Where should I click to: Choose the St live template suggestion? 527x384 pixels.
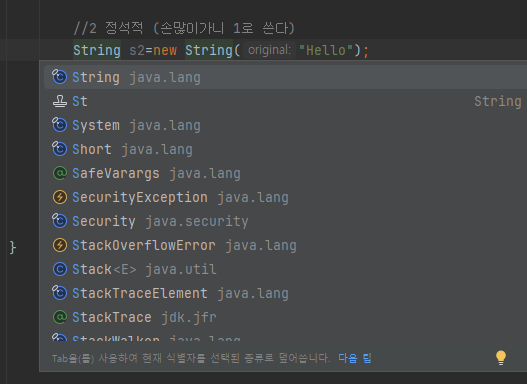click(x=285, y=101)
